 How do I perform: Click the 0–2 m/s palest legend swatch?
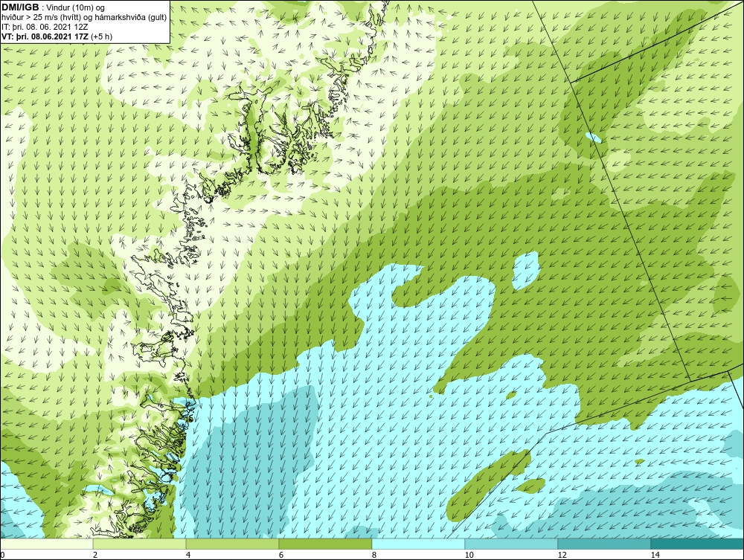(46, 544)
